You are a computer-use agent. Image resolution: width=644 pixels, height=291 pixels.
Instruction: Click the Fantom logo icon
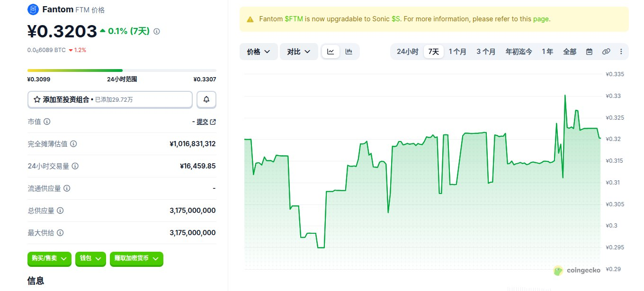(x=33, y=9)
